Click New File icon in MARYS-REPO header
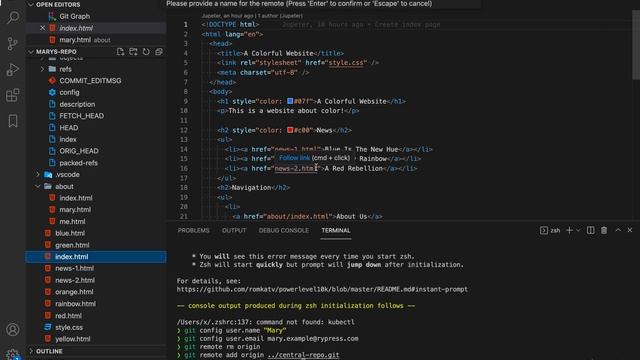640x360 pixels. click(x=120, y=52)
